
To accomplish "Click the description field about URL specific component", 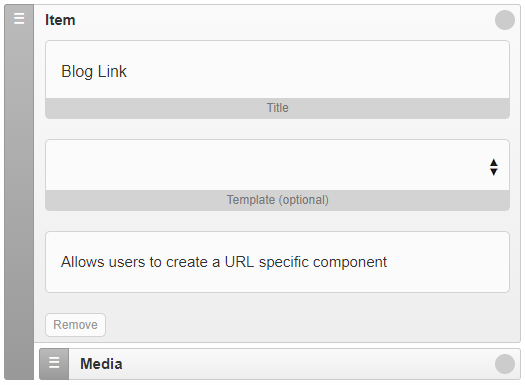I will tap(277, 262).
